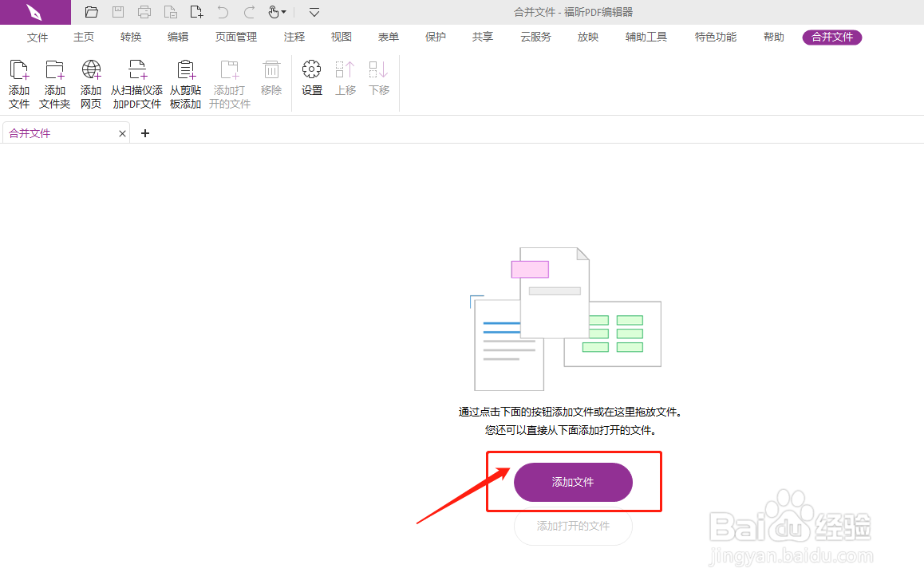Open the 编辑 ribbon tab

[x=178, y=37]
